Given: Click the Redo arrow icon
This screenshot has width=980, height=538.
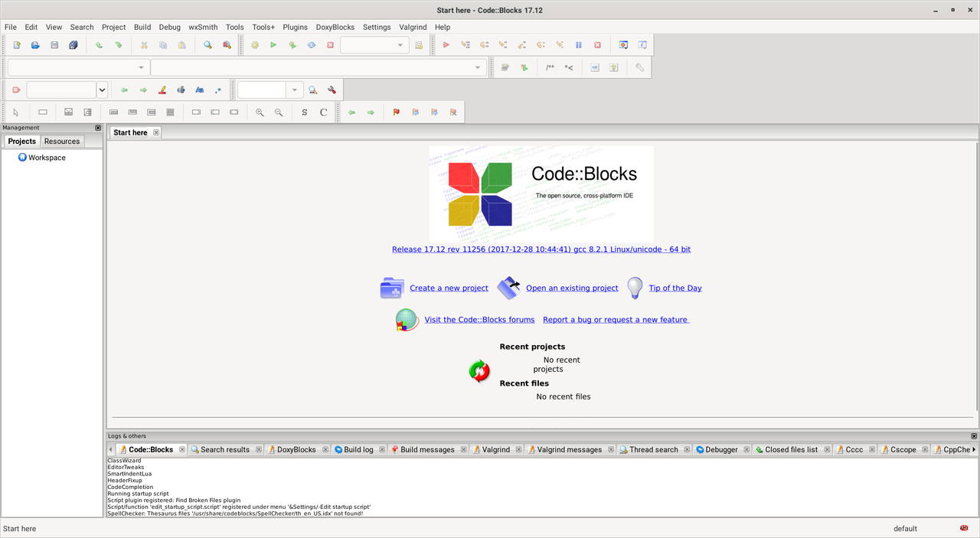Looking at the screenshot, I should point(118,45).
